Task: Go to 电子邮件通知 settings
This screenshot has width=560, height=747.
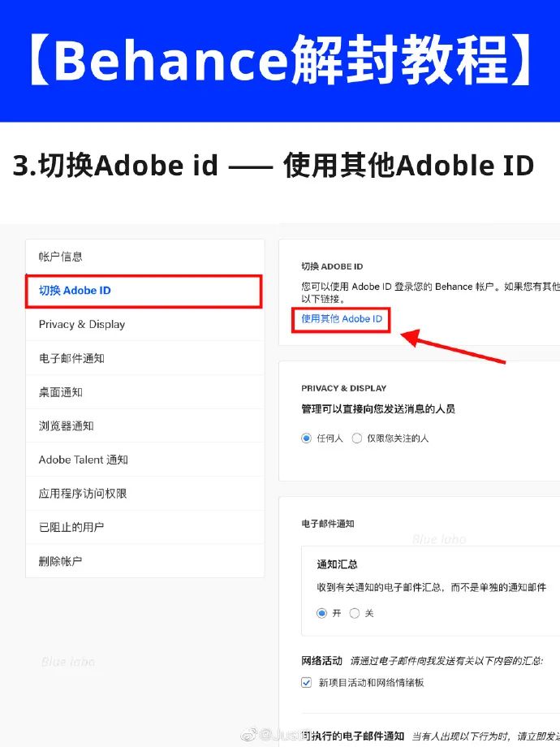Action: [x=144, y=358]
